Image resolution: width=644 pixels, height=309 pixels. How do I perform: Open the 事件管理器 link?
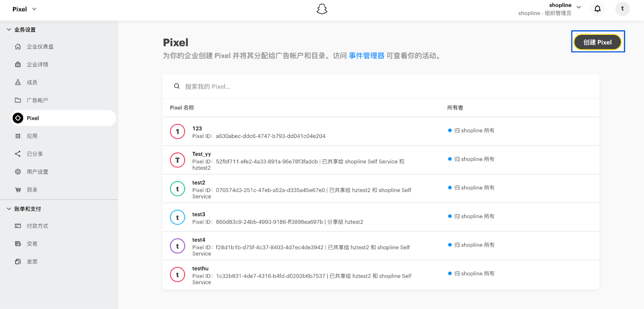(366, 56)
